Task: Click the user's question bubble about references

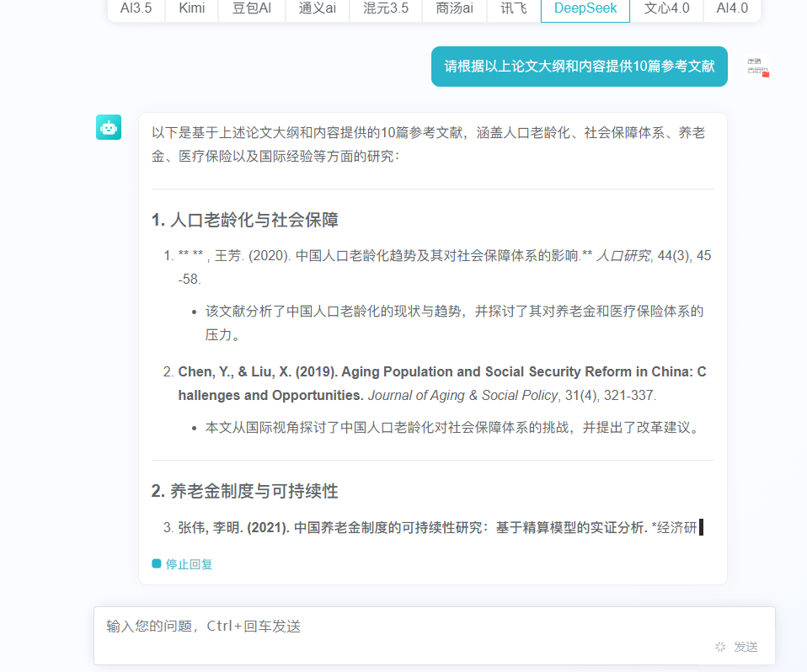Action: [x=579, y=66]
